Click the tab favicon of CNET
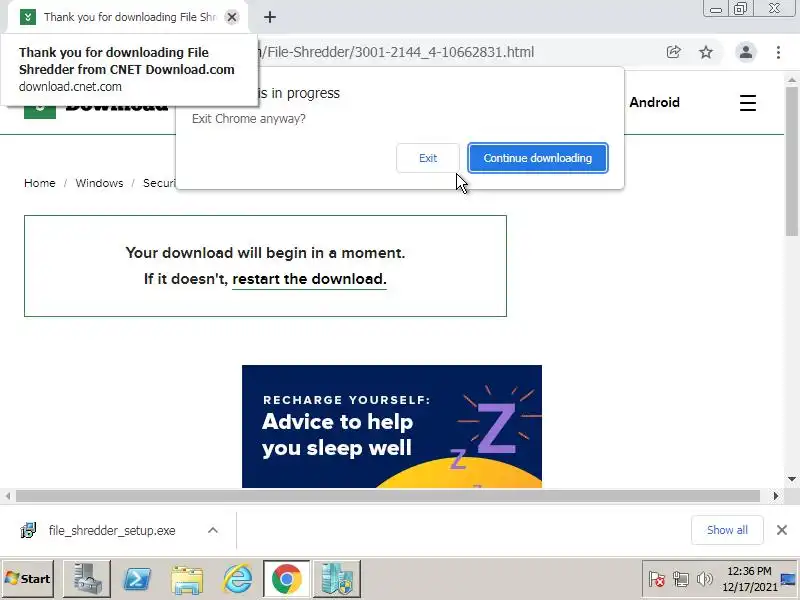800x600 pixels. pyautogui.click(x=28, y=17)
